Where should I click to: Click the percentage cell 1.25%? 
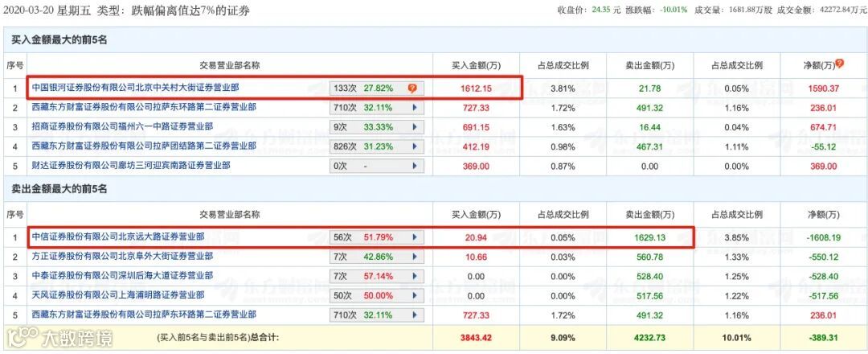[x=737, y=277]
